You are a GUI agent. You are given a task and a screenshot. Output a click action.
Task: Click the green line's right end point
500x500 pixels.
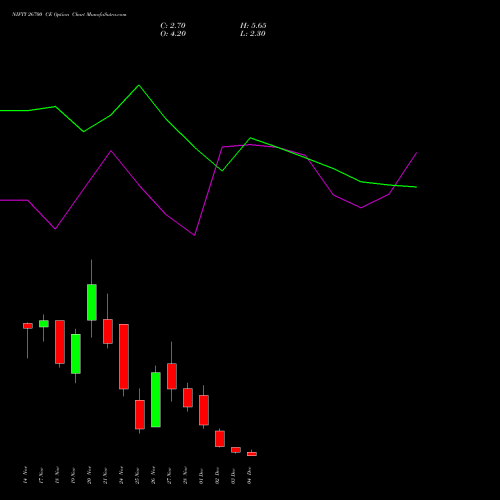[x=417, y=187]
